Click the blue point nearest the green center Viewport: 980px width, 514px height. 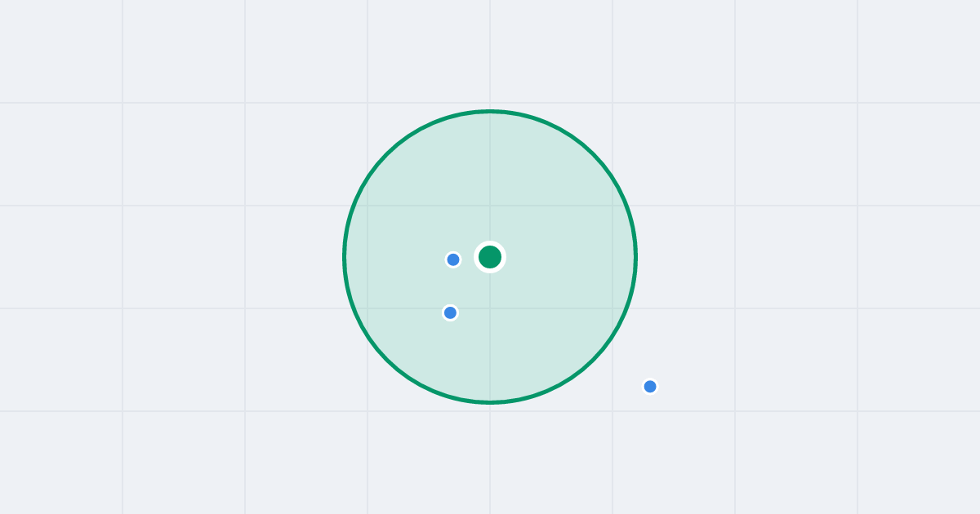pos(453,259)
